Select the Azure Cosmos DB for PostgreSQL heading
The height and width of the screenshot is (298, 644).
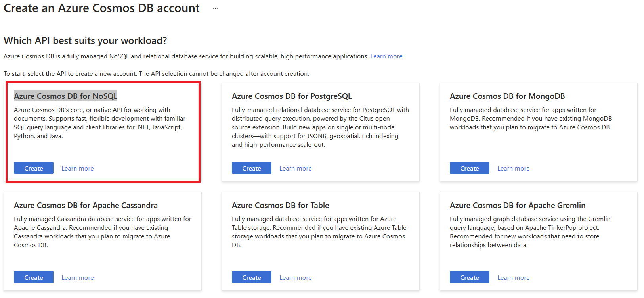(x=292, y=96)
